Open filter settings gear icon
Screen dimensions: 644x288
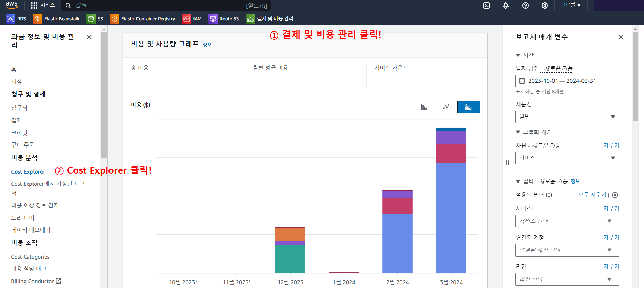tap(615, 195)
